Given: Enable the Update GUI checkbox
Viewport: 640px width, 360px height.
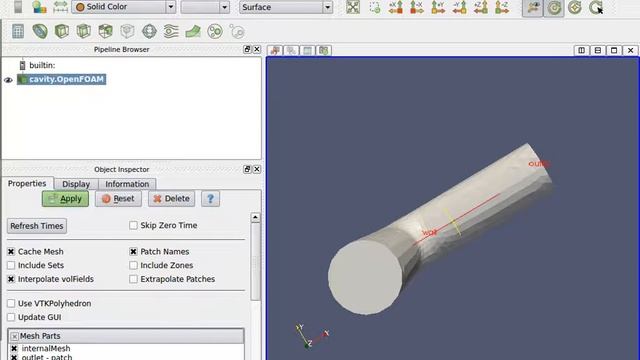Looking at the screenshot, I should click(x=11, y=317).
